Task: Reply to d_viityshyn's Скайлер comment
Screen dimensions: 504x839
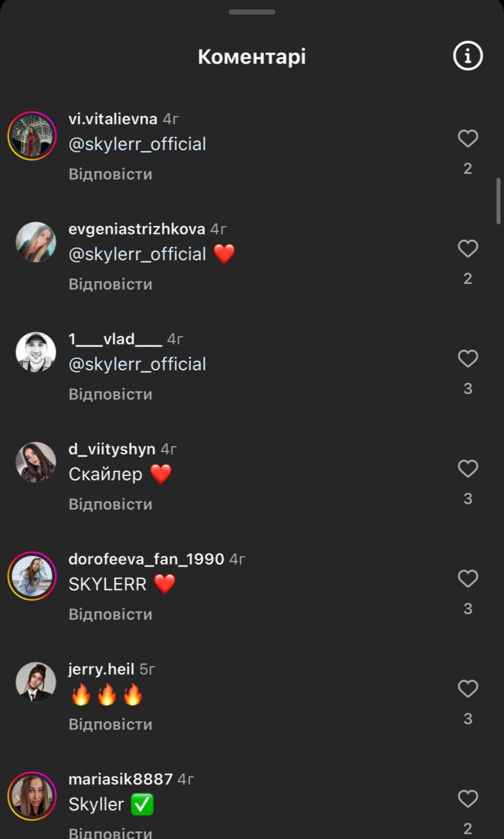Action: [x=110, y=505]
